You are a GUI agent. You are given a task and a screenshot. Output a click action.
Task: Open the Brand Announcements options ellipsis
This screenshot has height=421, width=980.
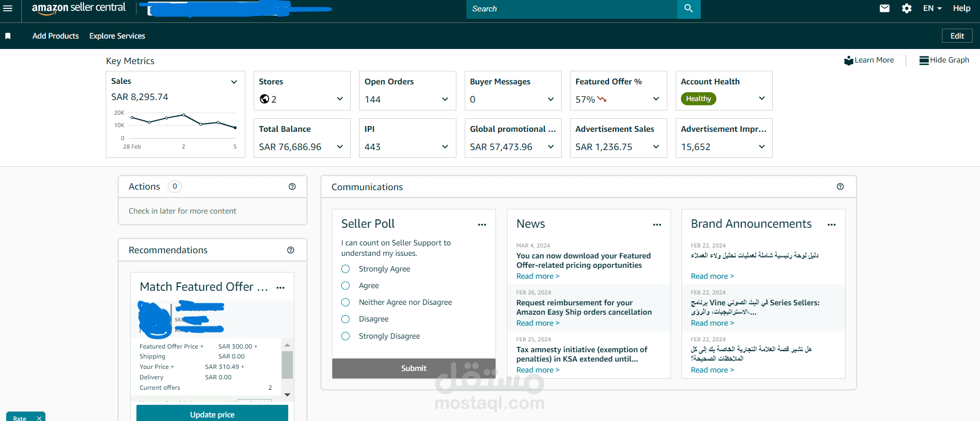tap(832, 225)
